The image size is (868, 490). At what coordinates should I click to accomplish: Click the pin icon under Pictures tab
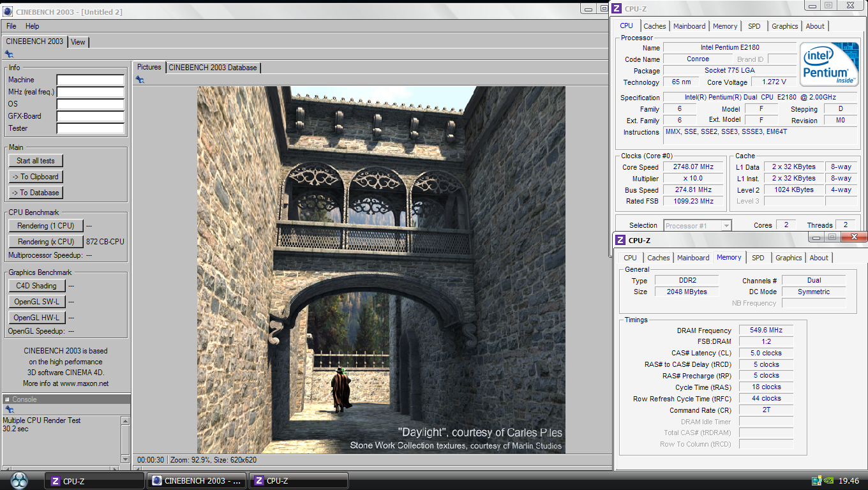(140, 79)
